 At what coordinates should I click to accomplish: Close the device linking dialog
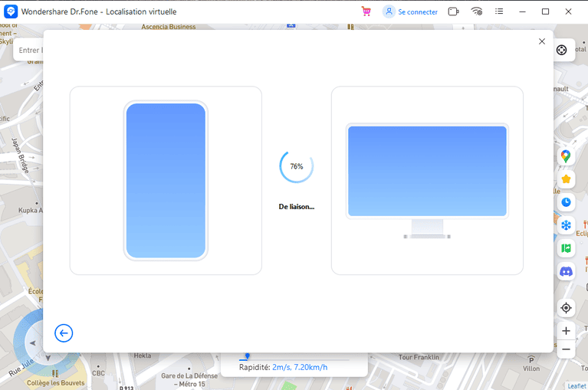(x=542, y=41)
